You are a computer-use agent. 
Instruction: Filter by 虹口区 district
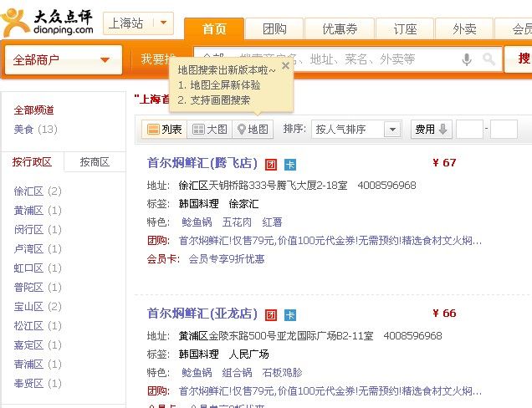(38, 268)
